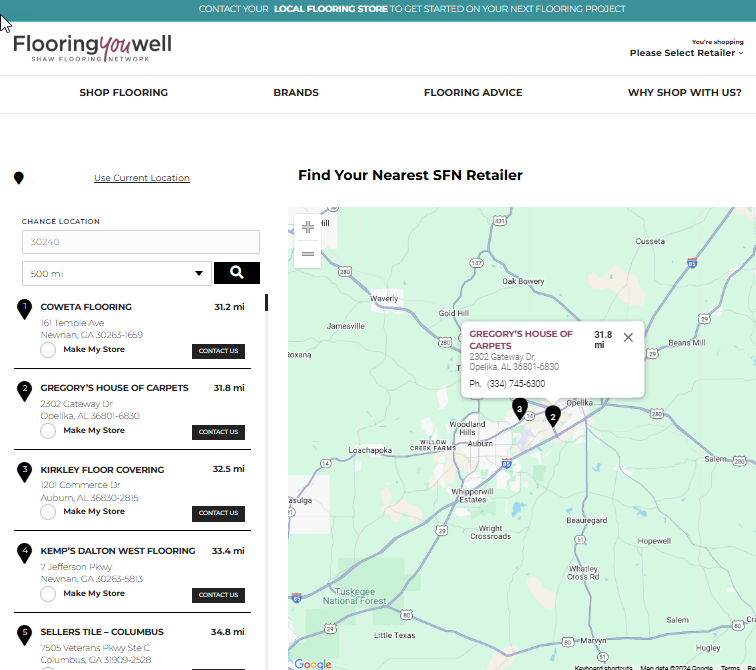Click 1201 Commerce Dr address text
Image resolution: width=756 pixels, height=670 pixels.
pos(81,485)
